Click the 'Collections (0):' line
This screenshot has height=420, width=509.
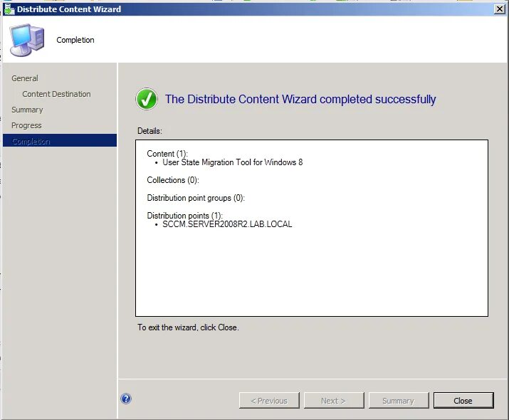click(173, 180)
